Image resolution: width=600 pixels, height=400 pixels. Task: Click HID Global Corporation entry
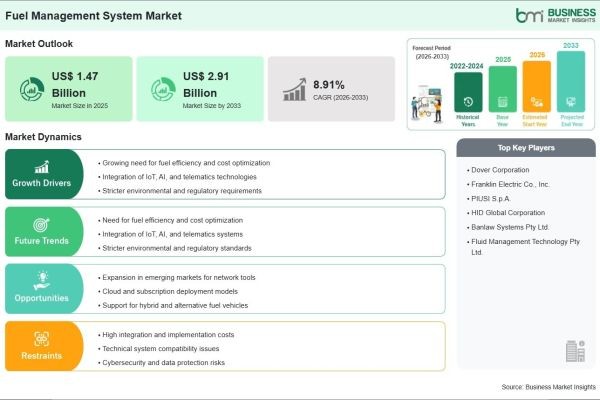coord(506,212)
